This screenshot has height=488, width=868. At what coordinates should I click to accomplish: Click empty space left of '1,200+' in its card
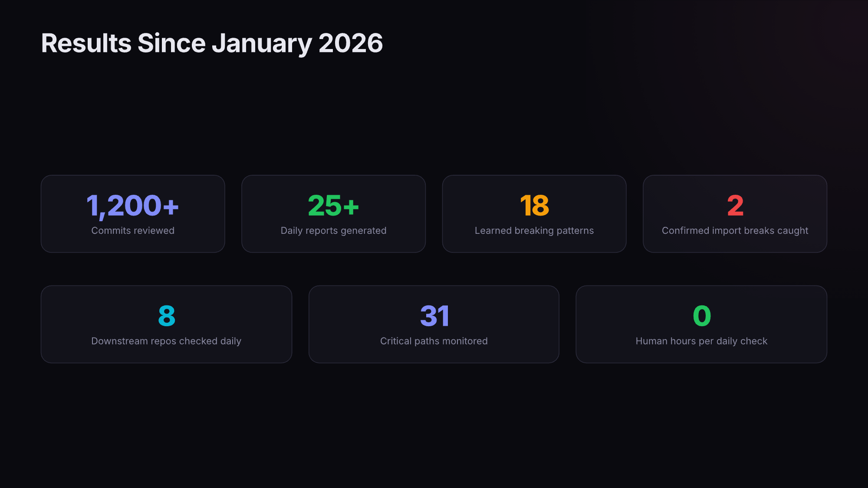(63, 205)
